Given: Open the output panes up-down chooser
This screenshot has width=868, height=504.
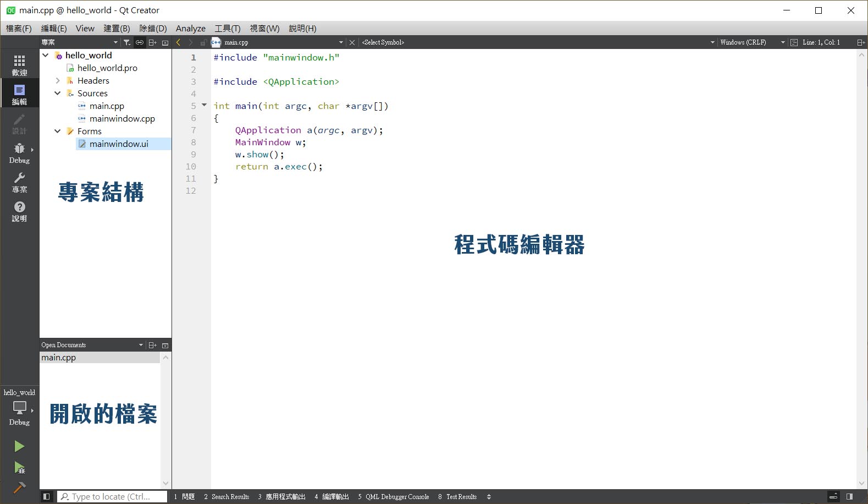Looking at the screenshot, I should tap(489, 497).
